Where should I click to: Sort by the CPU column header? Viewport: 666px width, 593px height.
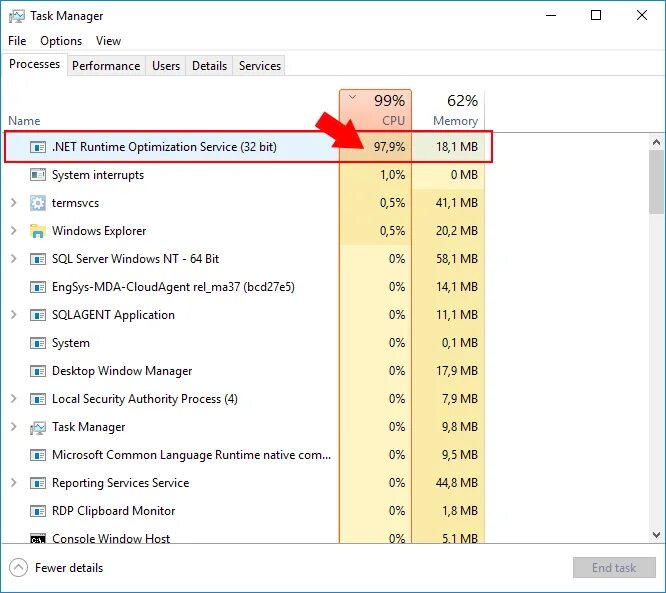pos(375,109)
